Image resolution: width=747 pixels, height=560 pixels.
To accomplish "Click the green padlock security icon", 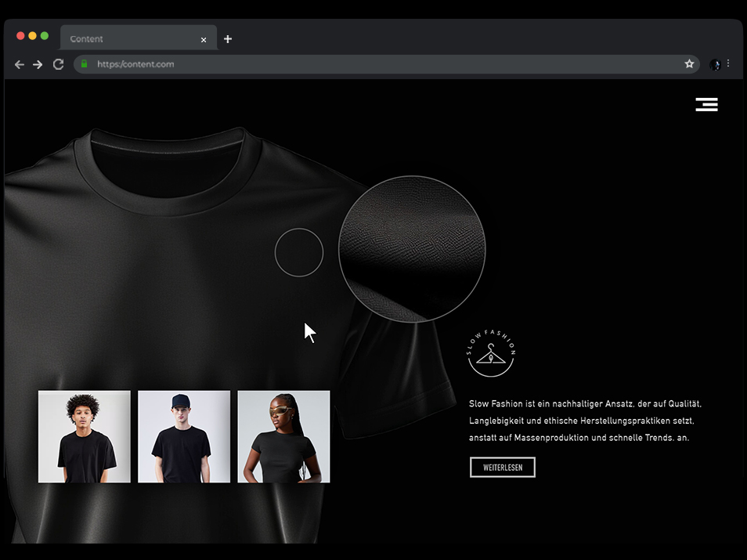I will pos(85,64).
